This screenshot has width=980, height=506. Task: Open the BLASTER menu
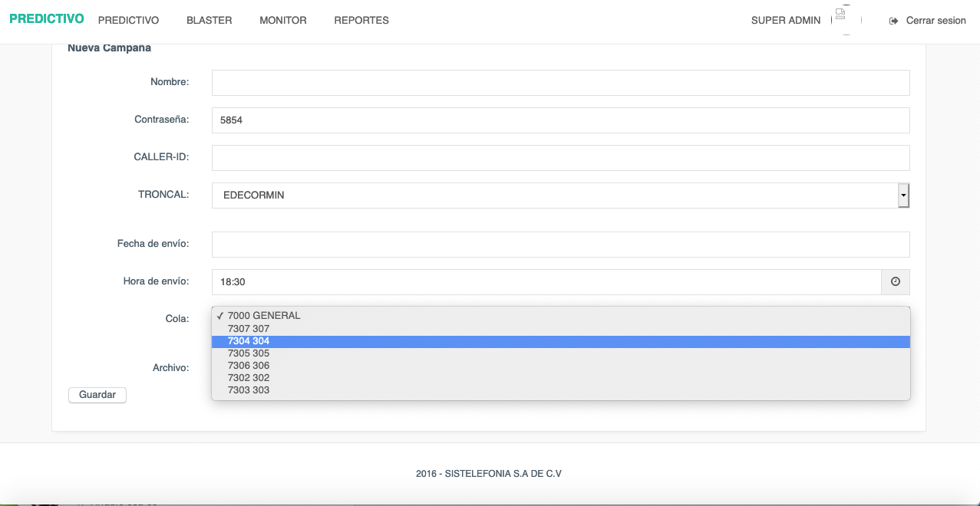click(x=209, y=21)
